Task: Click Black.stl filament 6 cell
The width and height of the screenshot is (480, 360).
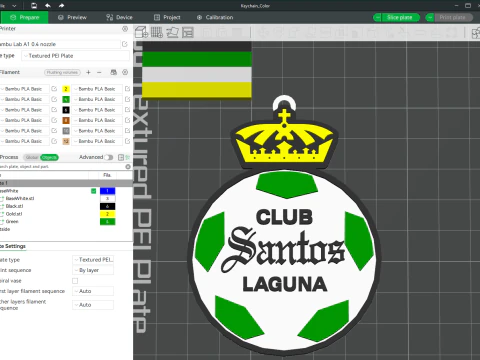Action: (107, 206)
